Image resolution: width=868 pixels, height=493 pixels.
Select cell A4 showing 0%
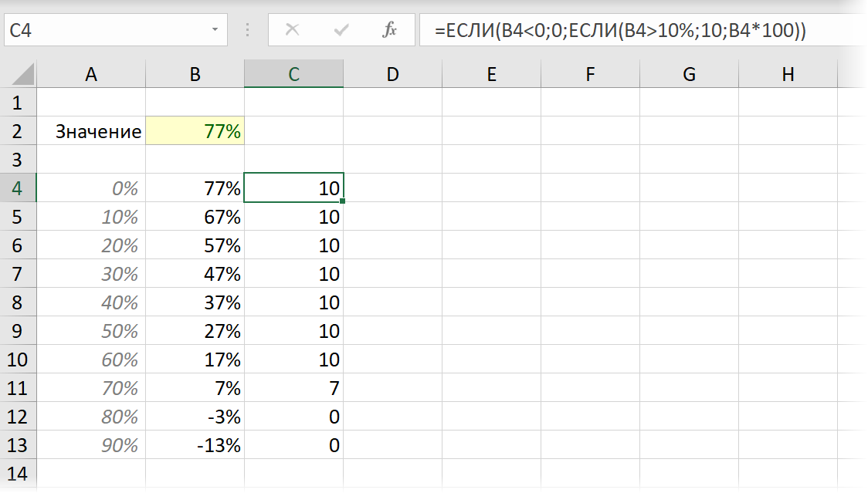91,188
